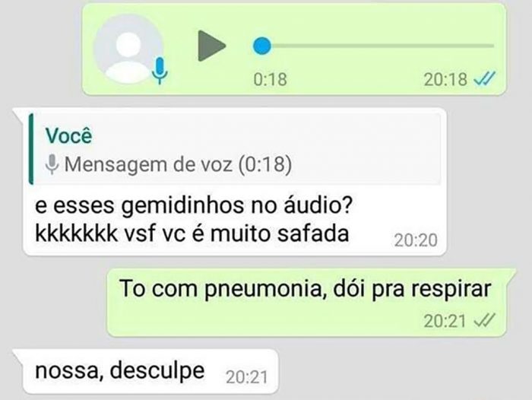This screenshot has height=400, width=532.
Task: Click the blue microphone icon on avatar
Action: point(160,71)
